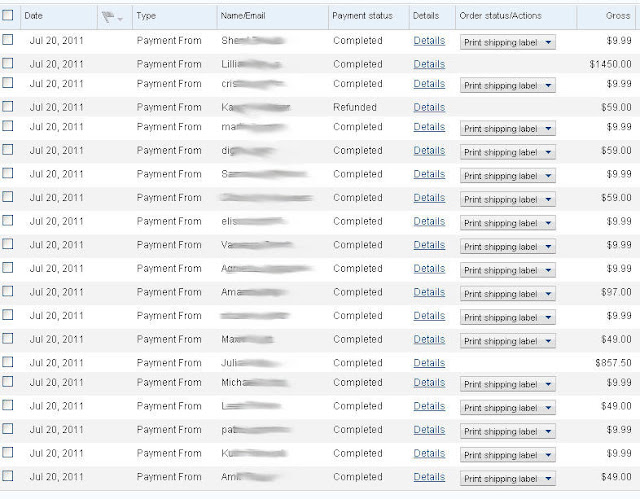640x499 pixels.
Task: Click the $857.50 gross amount
Action: pos(613,363)
